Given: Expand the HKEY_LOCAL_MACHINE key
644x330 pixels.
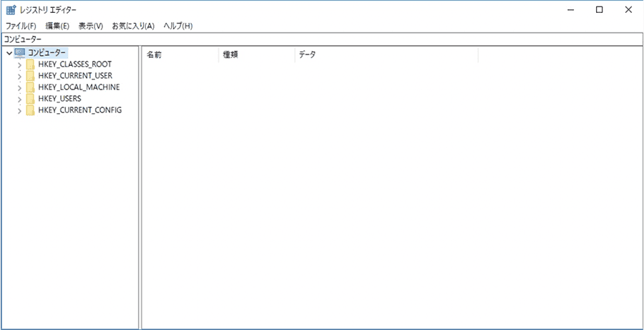Looking at the screenshot, I should [x=19, y=87].
